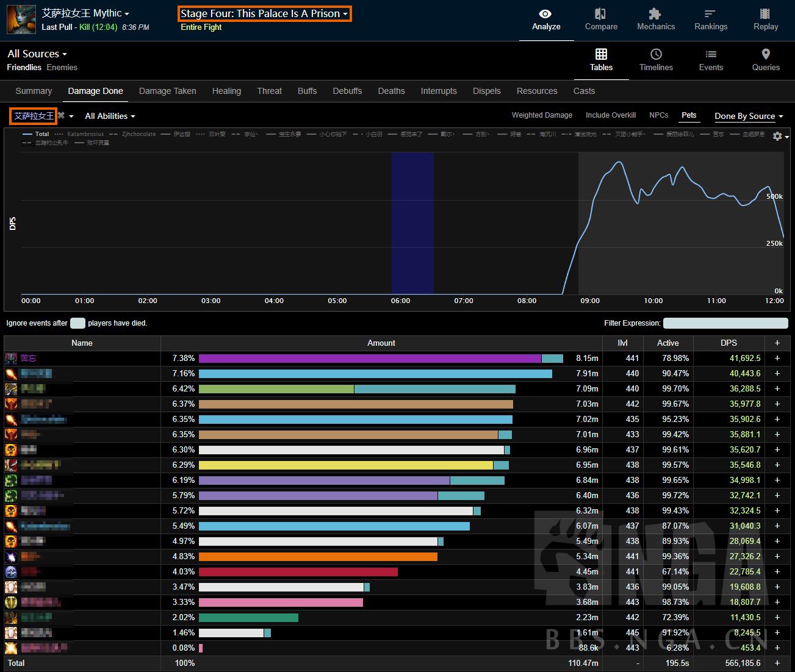Click the Enemies link
This screenshot has height=672, width=795.
click(62, 68)
